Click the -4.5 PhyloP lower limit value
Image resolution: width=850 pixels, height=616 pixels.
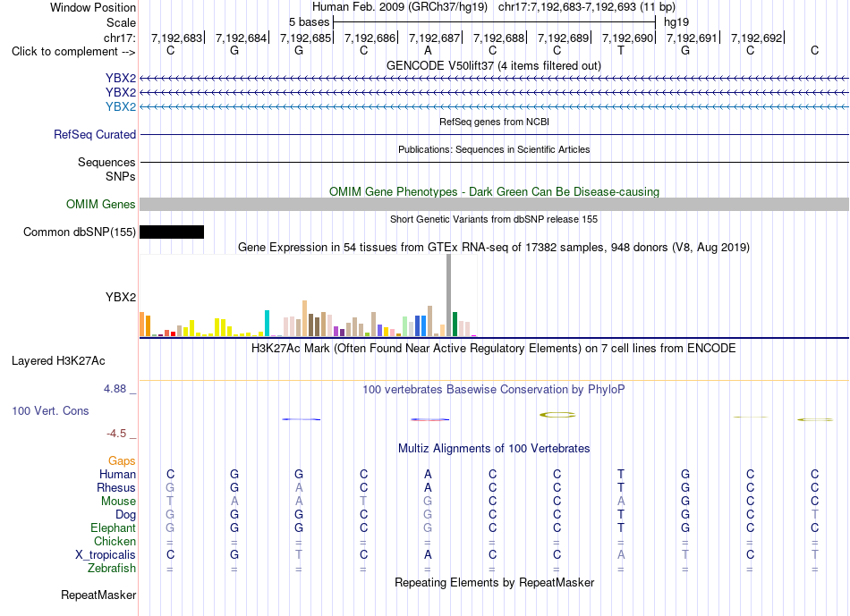point(116,434)
